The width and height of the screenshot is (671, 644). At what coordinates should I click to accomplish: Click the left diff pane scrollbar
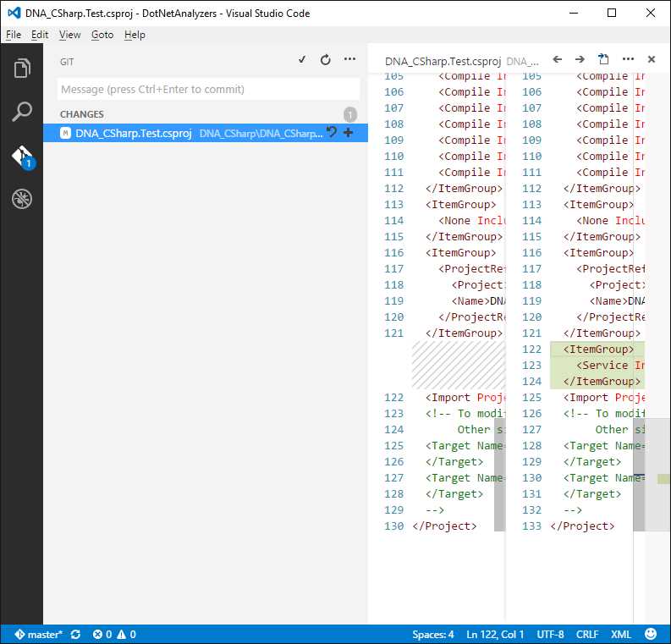click(499, 475)
